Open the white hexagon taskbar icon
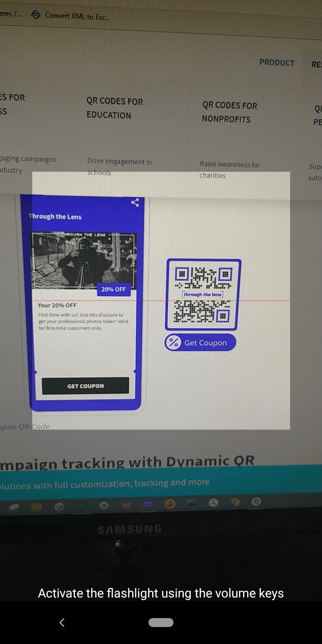 [59, 507]
